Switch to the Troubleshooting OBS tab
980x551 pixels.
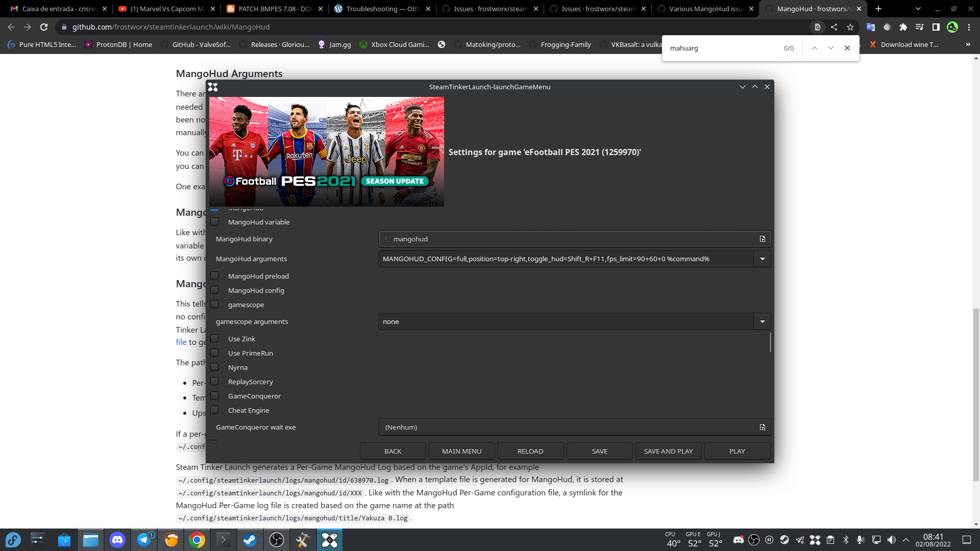coord(382,9)
